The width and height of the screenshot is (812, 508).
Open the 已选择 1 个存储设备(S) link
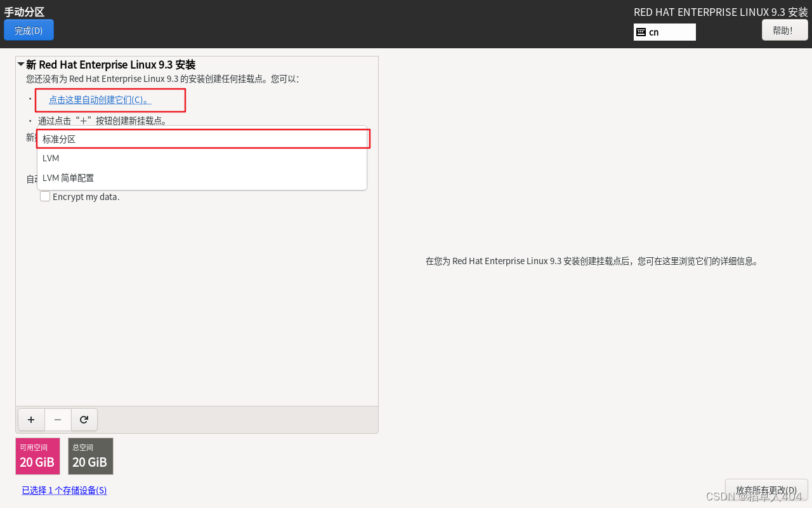tap(64, 490)
